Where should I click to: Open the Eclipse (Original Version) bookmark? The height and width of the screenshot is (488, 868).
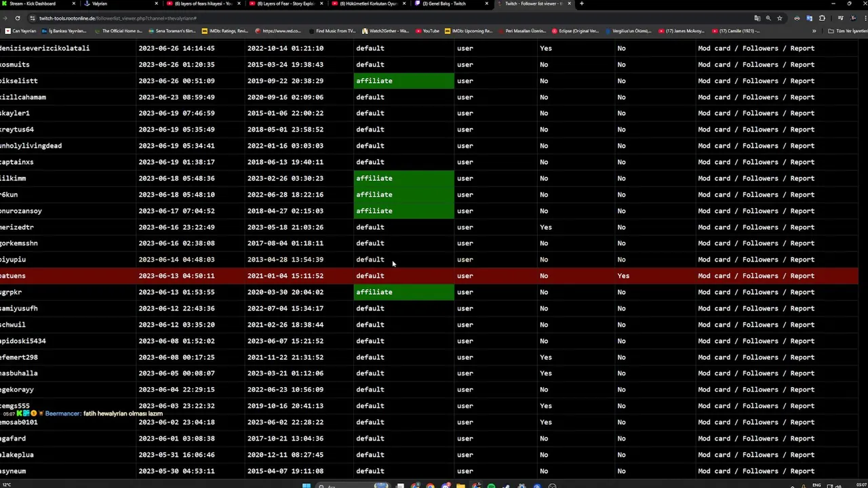click(x=575, y=31)
